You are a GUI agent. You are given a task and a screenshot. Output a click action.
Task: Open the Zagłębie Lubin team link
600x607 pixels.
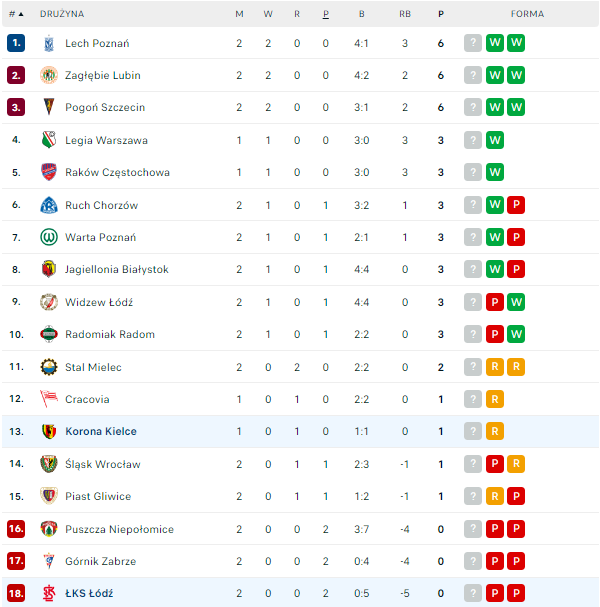point(102,75)
